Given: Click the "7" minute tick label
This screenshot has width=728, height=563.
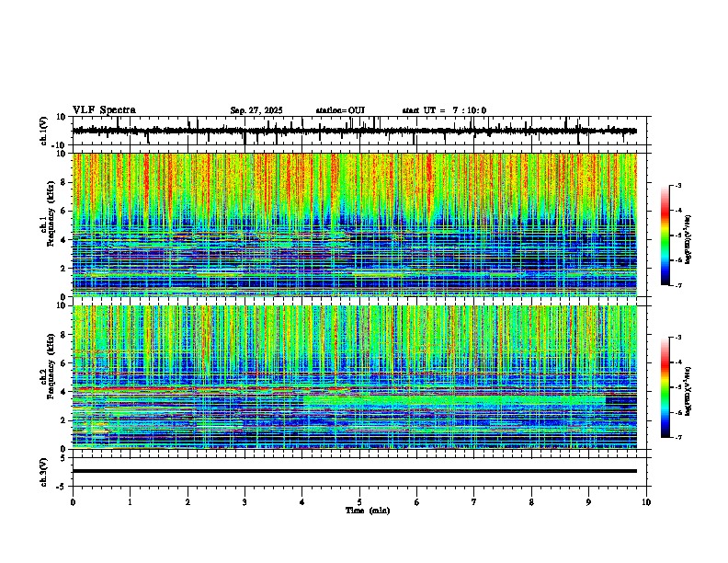Looking at the screenshot, I should click(474, 502).
